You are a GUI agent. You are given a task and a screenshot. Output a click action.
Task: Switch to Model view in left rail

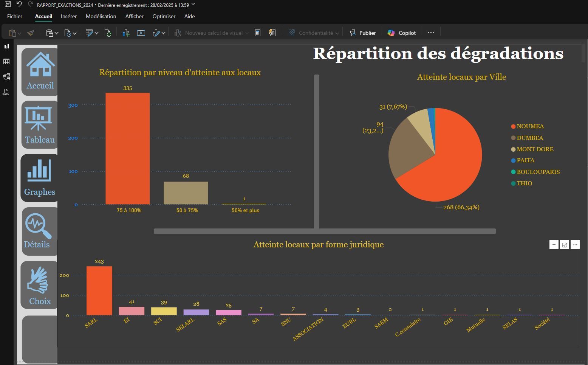[6, 77]
